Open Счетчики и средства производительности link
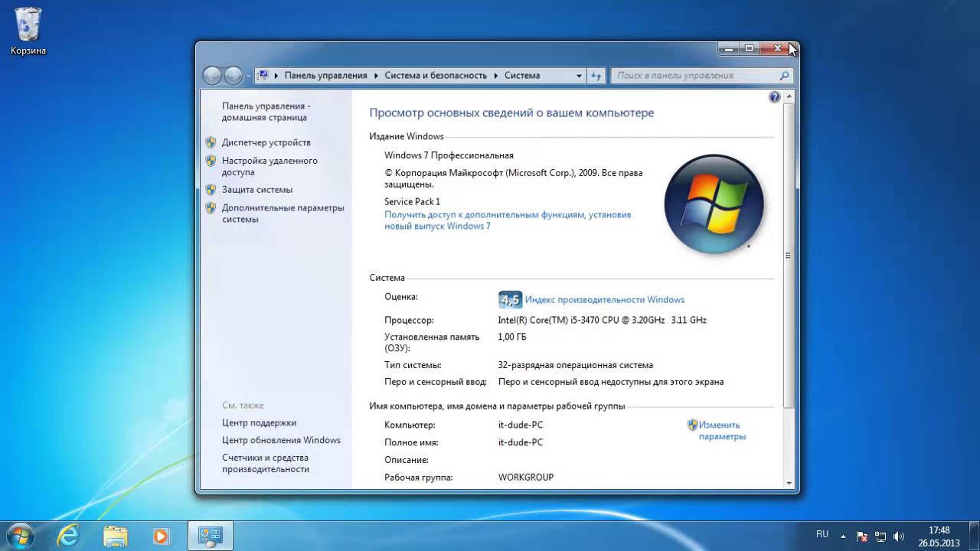The height and width of the screenshot is (551, 980). (266, 463)
